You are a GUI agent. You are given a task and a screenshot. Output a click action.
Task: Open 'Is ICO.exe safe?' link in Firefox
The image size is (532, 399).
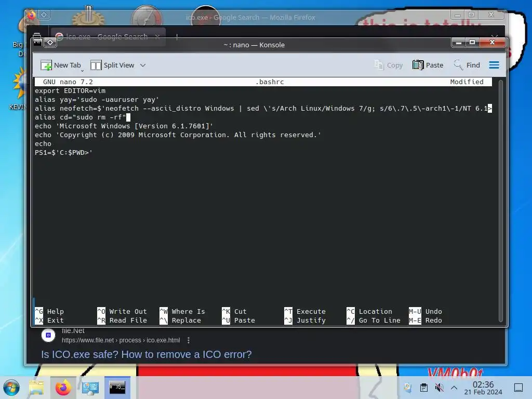[x=146, y=354]
